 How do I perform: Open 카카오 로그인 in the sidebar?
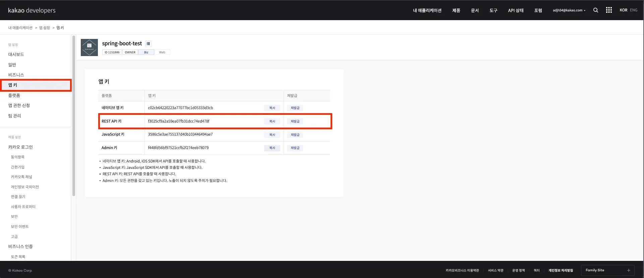coord(20,147)
